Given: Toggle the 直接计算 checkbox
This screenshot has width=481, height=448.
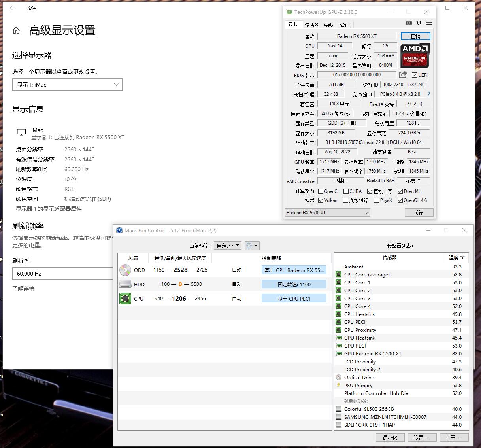Looking at the screenshot, I should 370,191.
